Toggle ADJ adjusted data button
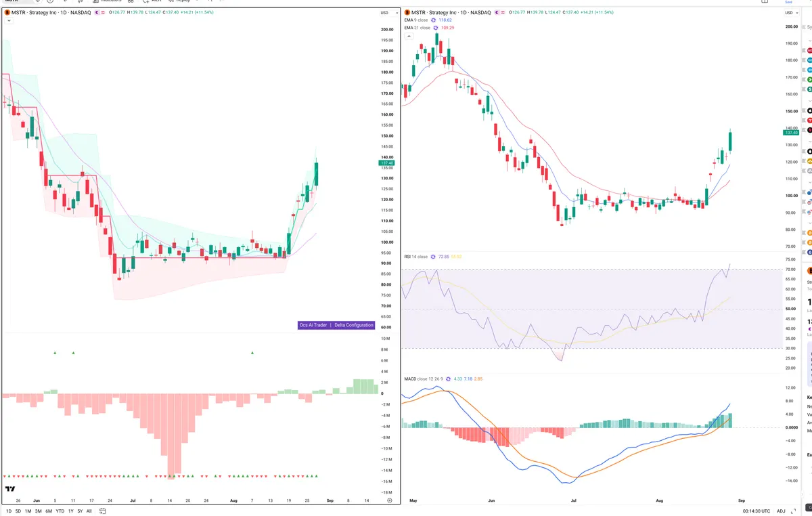The width and height of the screenshot is (812, 516). (781, 511)
